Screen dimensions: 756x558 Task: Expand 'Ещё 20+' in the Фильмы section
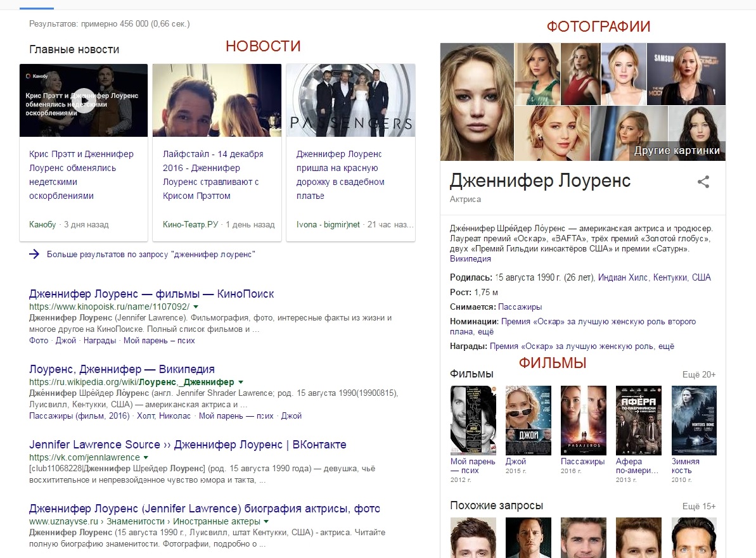698,374
